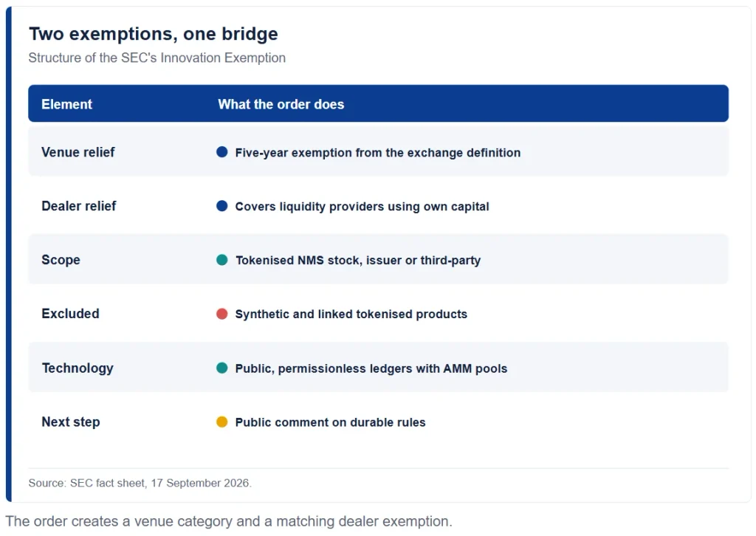This screenshot has height=536, width=756.
Task: Click the subtitle about SEC's Innovation Exemption
Action: (157, 58)
